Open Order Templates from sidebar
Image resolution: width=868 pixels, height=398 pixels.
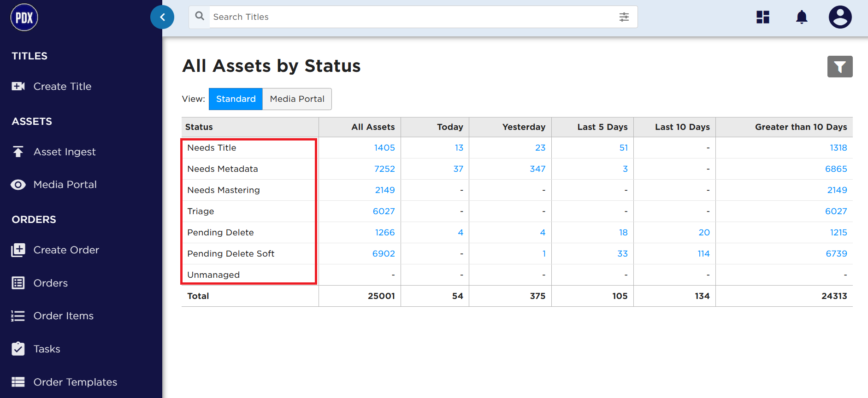(x=75, y=382)
